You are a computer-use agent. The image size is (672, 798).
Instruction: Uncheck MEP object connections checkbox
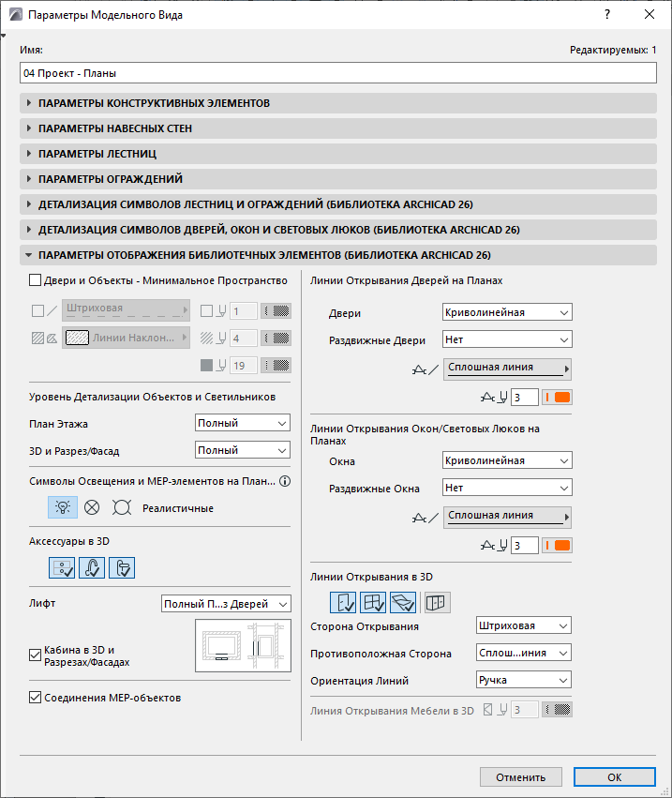click(35, 698)
